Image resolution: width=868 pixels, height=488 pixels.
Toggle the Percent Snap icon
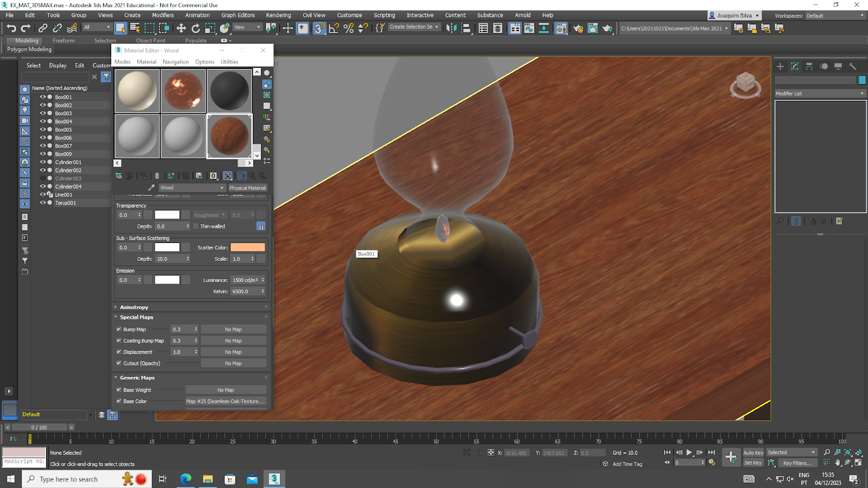coord(349,28)
